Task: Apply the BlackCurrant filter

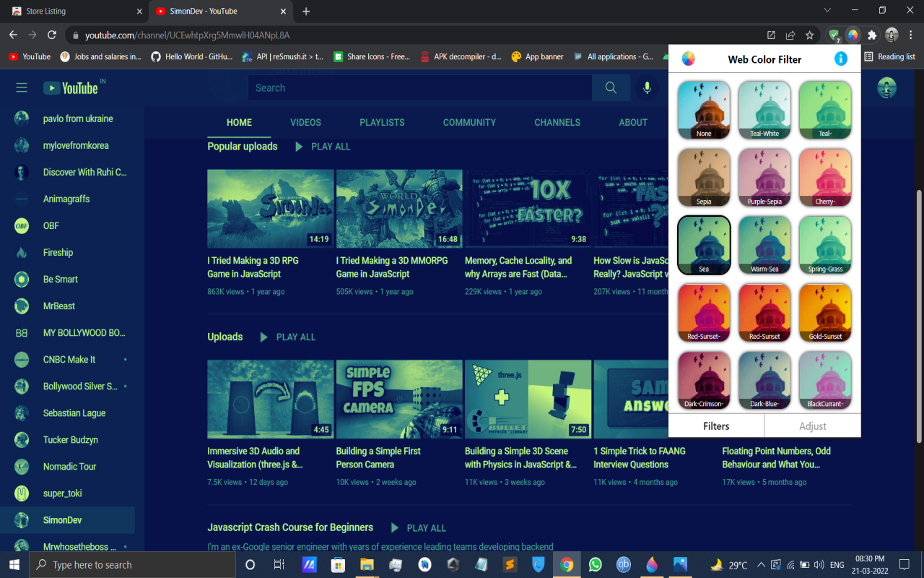Action: [825, 380]
